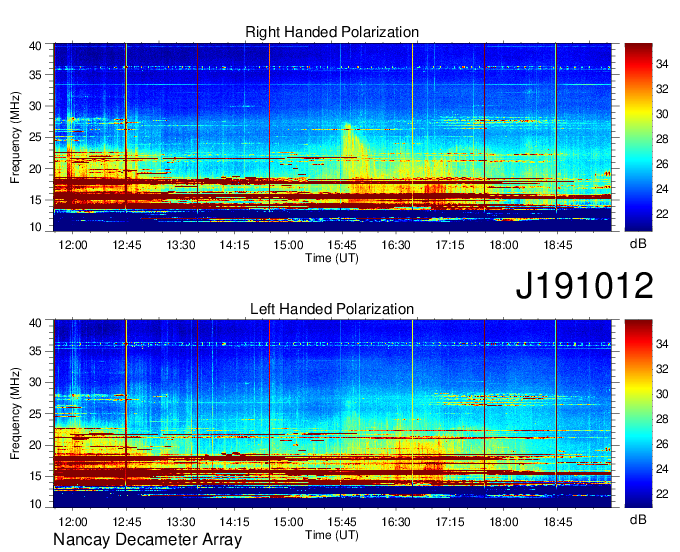Click the 20 MHz tick on the Left Handed plot
The height and width of the screenshot is (552, 680).
tap(36, 445)
